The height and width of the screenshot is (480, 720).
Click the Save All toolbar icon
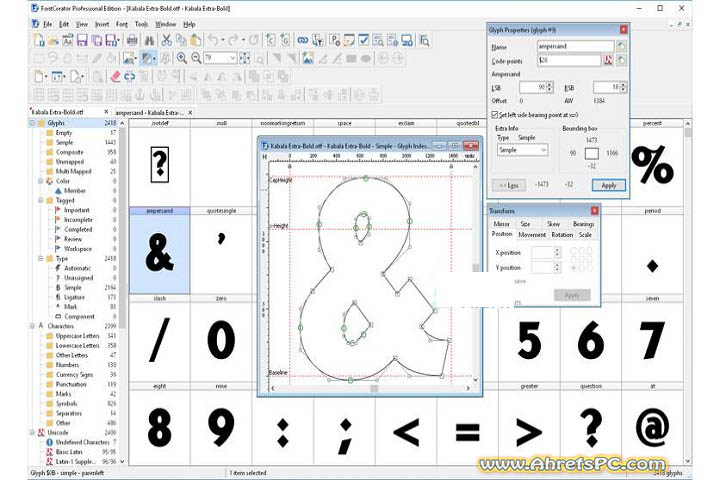click(97, 40)
